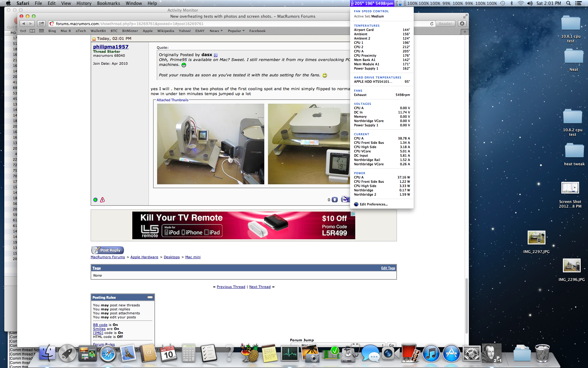Open the View menu
The width and height of the screenshot is (588, 368).
[66, 3]
